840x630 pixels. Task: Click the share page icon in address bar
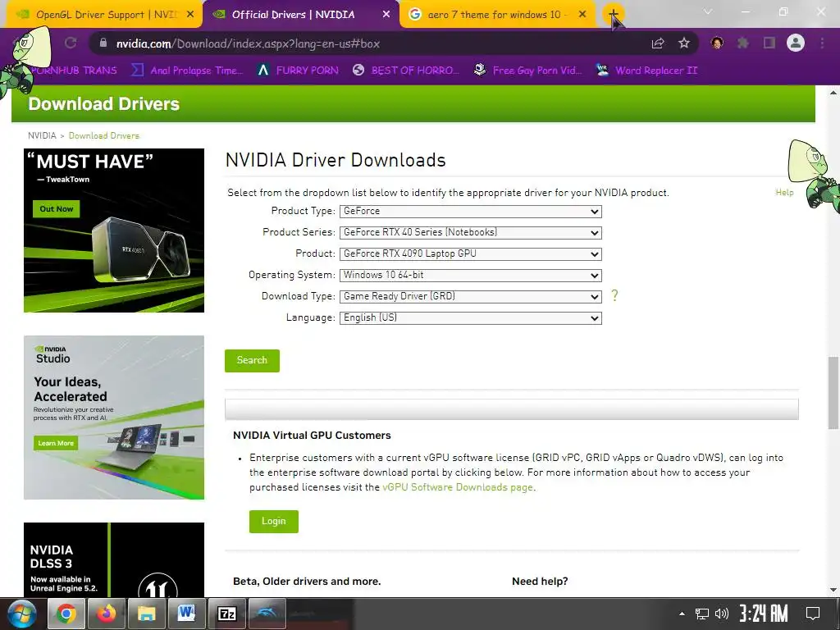click(x=658, y=43)
